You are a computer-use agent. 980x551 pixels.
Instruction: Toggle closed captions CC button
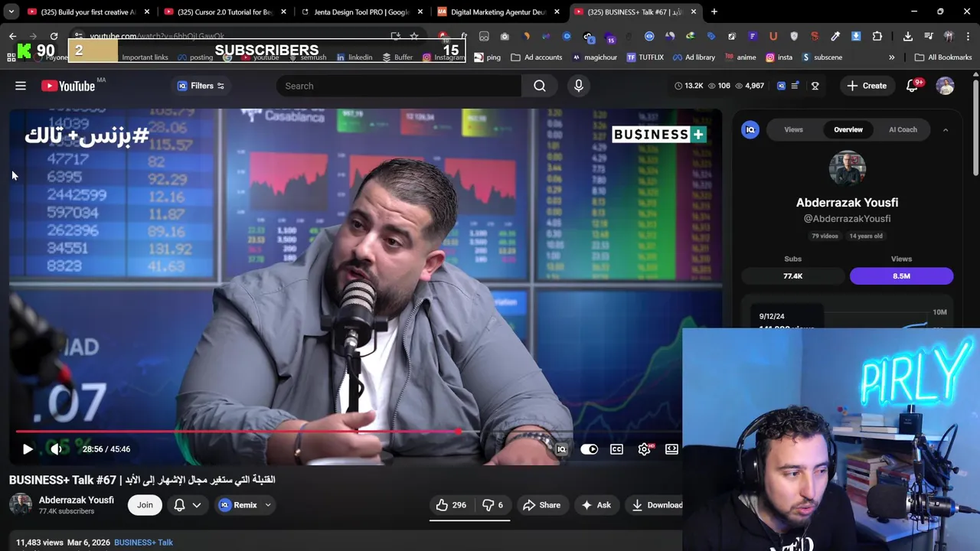(x=616, y=449)
